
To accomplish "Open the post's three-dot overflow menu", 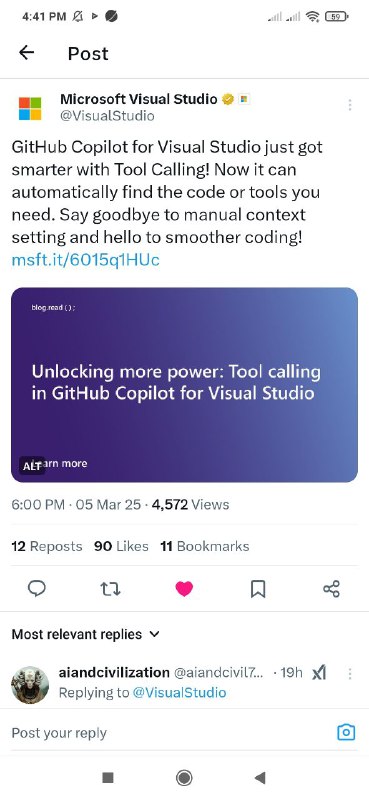I will click(x=350, y=105).
